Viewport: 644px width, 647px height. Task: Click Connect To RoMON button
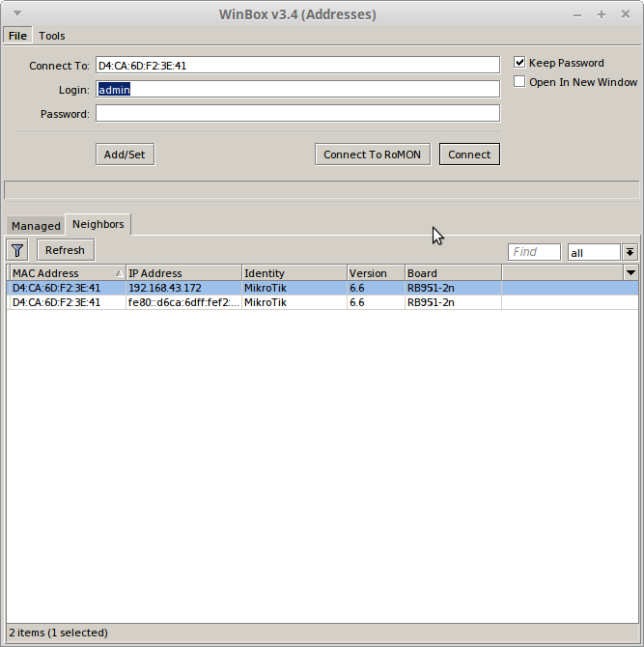tap(372, 155)
